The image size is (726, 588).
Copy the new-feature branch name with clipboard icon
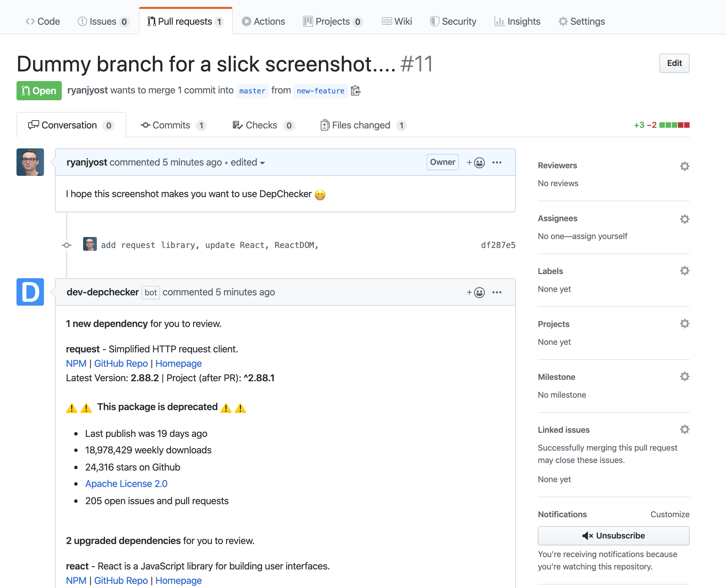[x=355, y=91]
